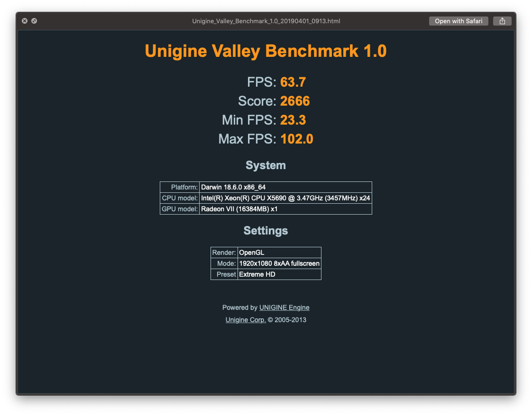
Task: Select the Darwin 18.6.0 x86_64 cell
Action: click(286, 187)
